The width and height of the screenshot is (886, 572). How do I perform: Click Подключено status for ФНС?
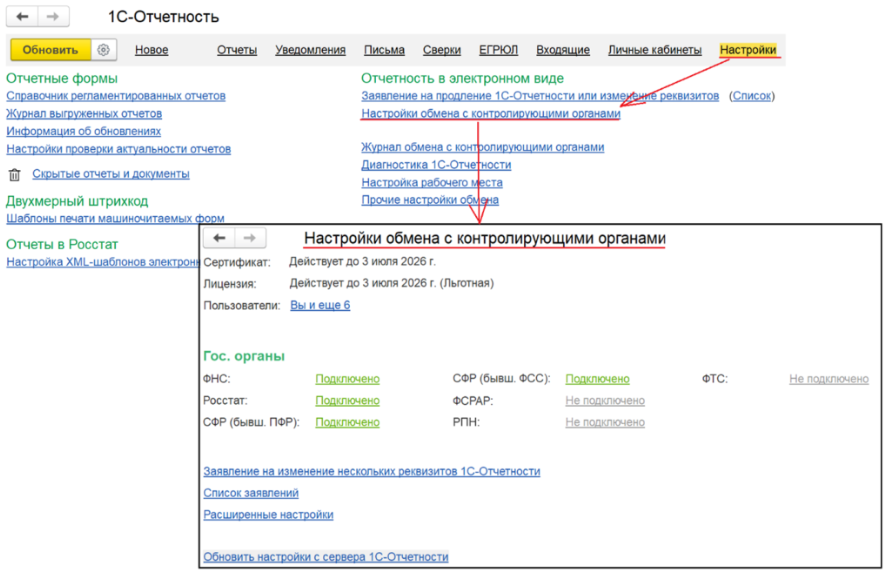click(x=348, y=379)
